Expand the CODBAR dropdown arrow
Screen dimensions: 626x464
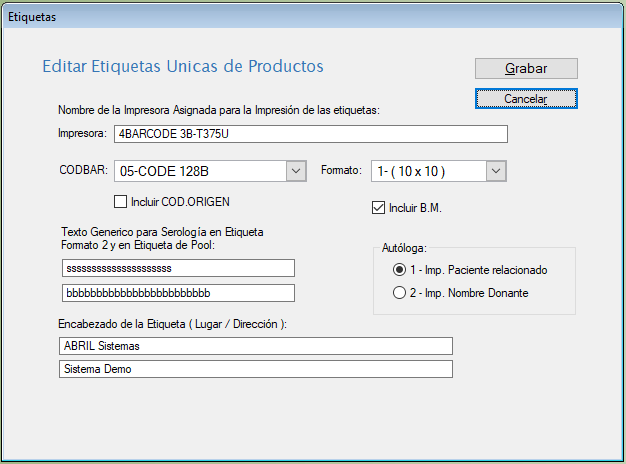coord(296,171)
